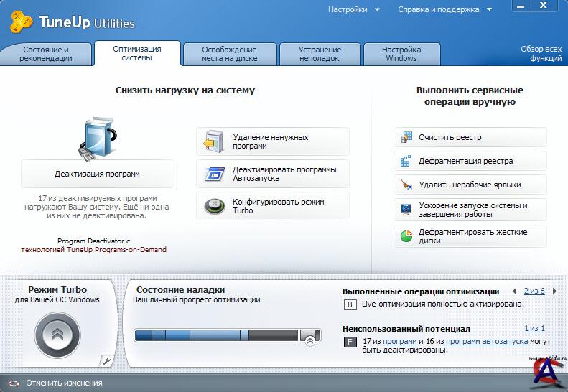Go to Устранение неполадок tab
568x392 pixels.
pos(320,54)
